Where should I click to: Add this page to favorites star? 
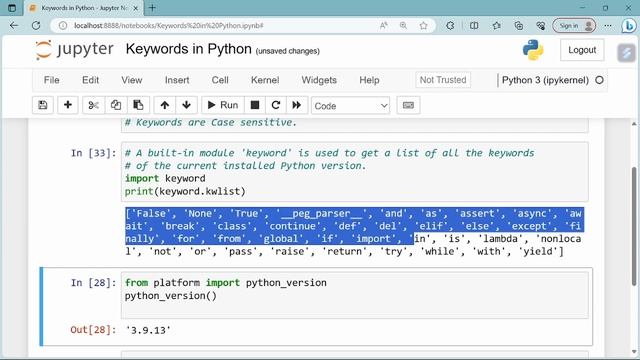424,25
